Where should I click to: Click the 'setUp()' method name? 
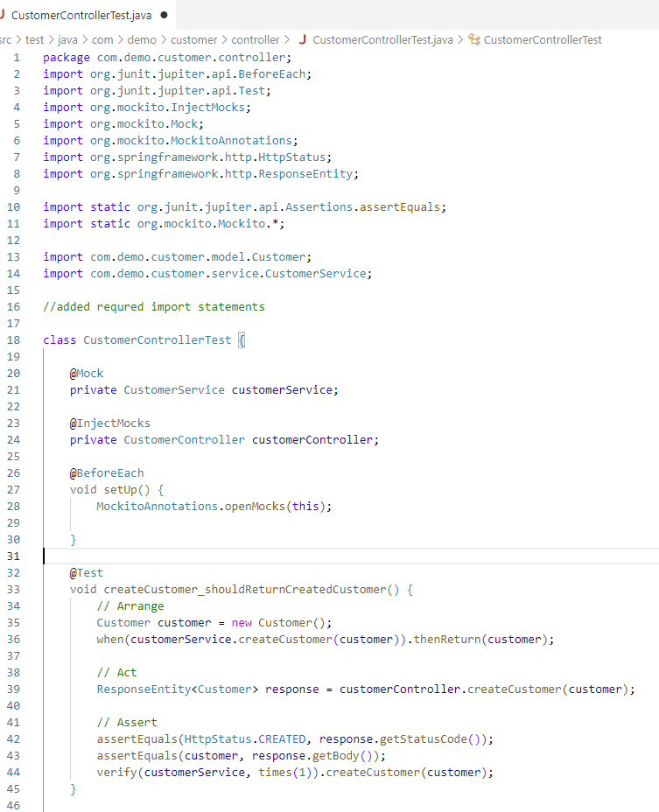pos(126,490)
